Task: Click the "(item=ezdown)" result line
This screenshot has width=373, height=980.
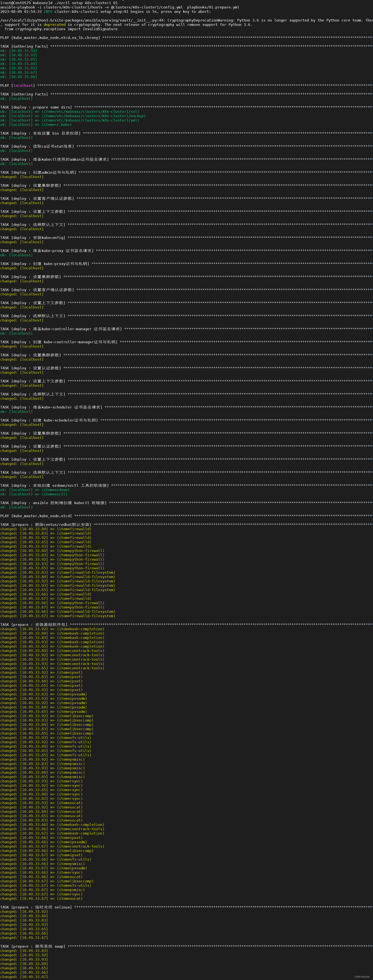Action: coord(35,490)
